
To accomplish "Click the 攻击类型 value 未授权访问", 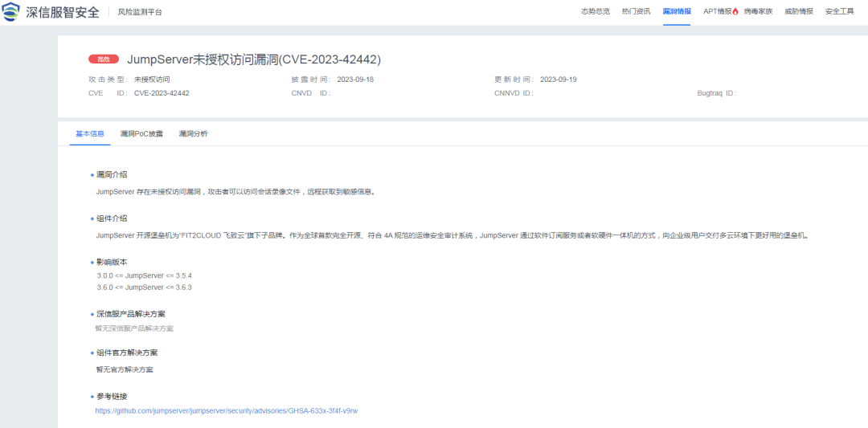I will point(152,79).
